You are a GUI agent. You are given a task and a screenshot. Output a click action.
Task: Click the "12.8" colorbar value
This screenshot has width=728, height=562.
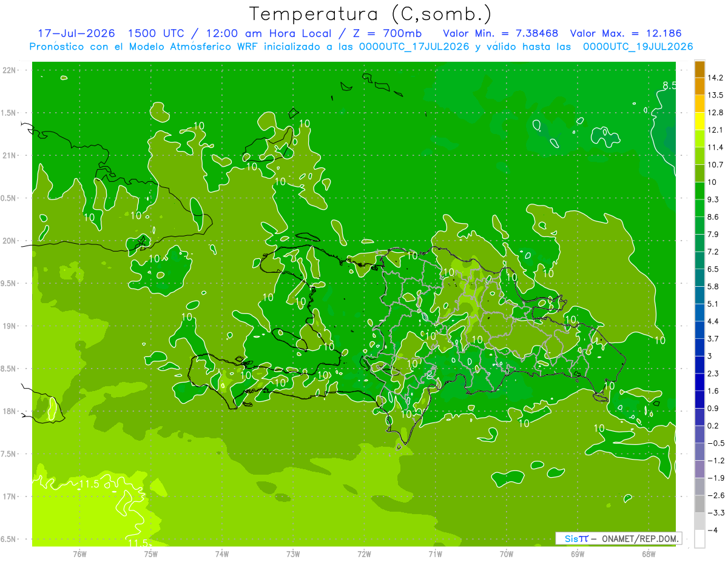click(715, 113)
